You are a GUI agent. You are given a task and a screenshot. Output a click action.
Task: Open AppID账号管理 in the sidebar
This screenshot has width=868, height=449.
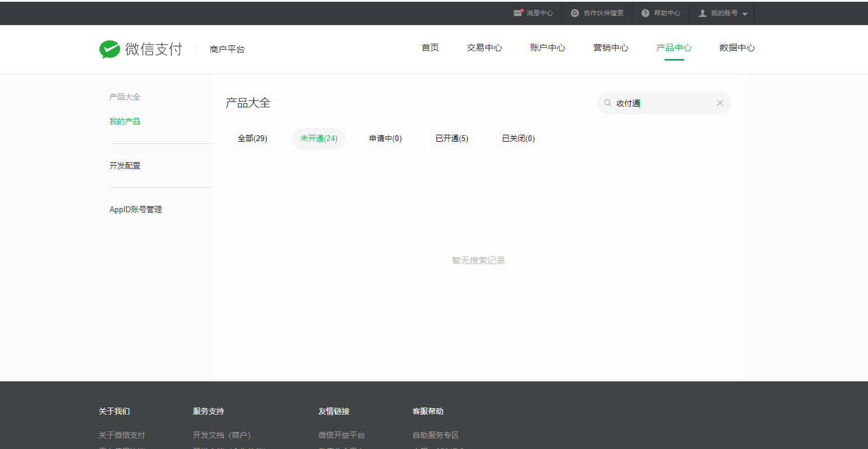coord(136,210)
